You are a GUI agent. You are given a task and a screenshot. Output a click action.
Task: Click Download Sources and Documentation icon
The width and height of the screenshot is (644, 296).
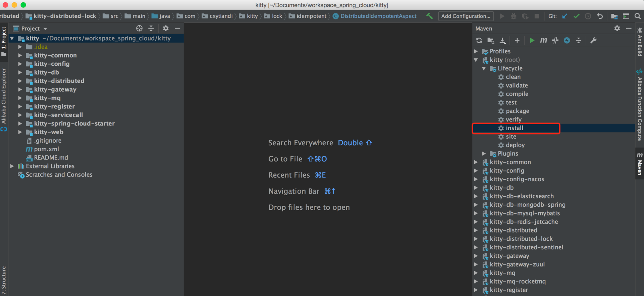[x=502, y=41]
